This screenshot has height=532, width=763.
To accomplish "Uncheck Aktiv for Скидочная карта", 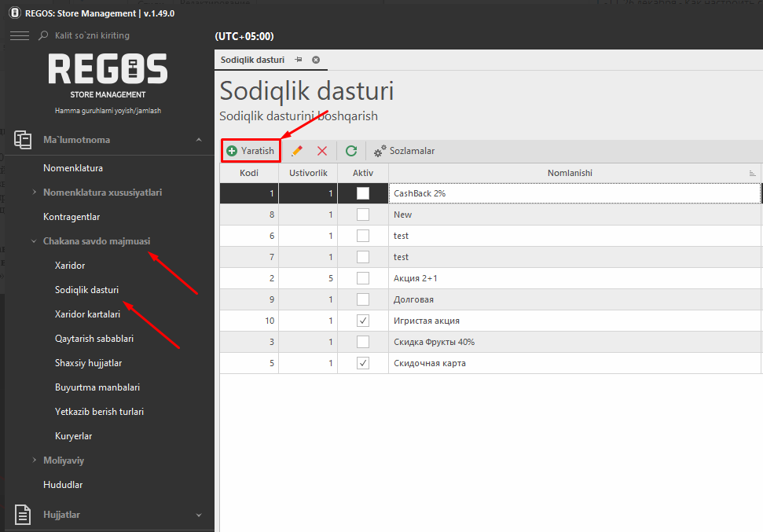I will point(363,363).
